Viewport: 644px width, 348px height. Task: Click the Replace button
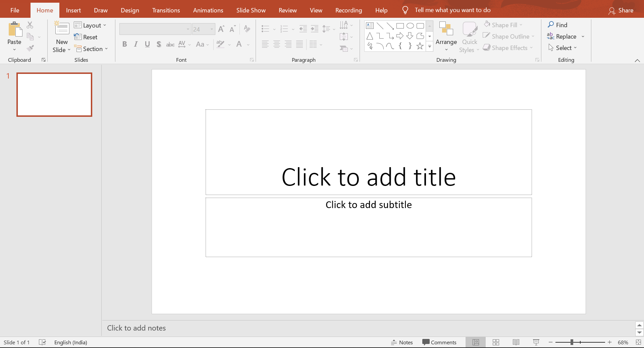pyautogui.click(x=562, y=36)
